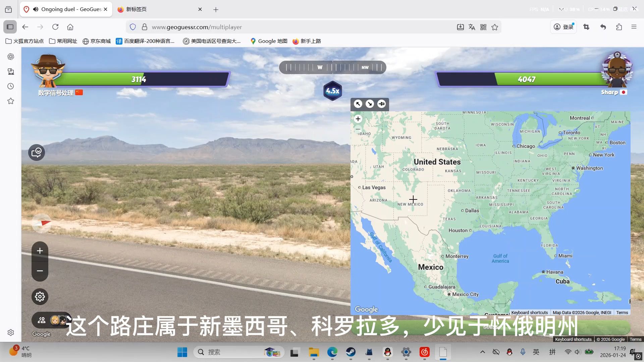
Task: Zoom out of the street view
Action: tap(40, 271)
